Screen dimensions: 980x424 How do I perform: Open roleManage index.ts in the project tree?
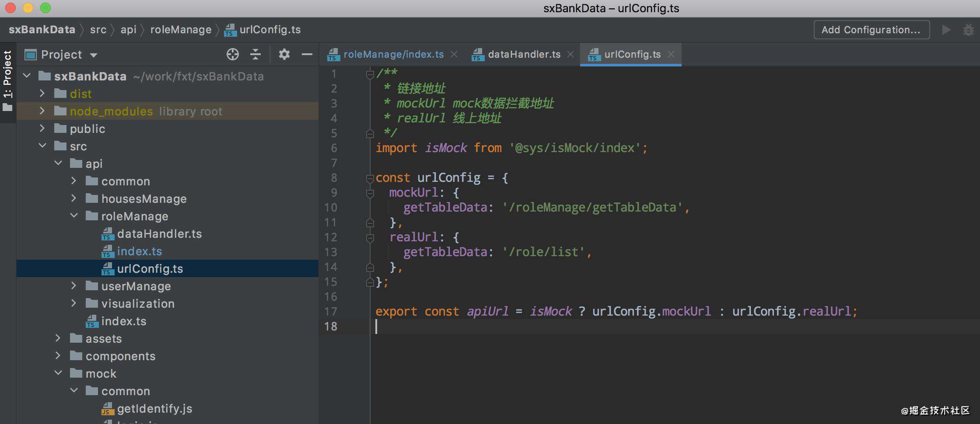click(139, 251)
